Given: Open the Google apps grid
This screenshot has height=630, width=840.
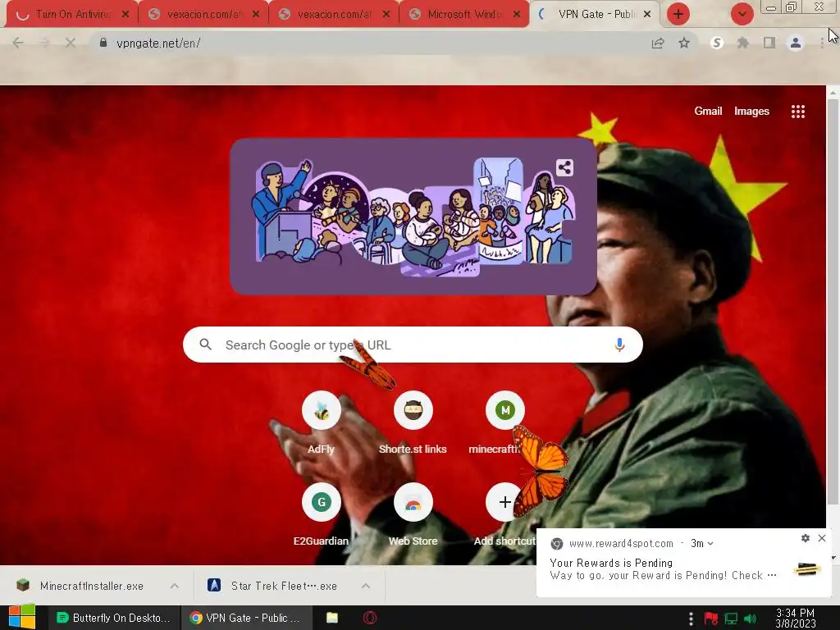Looking at the screenshot, I should coord(798,112).
